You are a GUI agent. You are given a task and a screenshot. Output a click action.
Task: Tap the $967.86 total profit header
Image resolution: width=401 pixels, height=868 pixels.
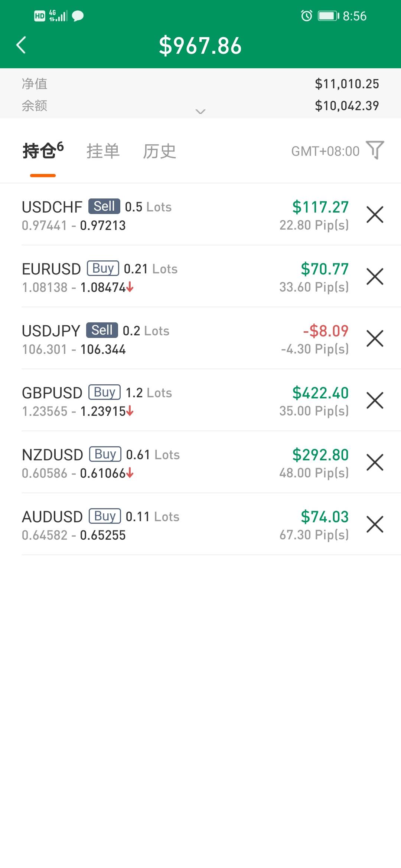tap(200, 46)
